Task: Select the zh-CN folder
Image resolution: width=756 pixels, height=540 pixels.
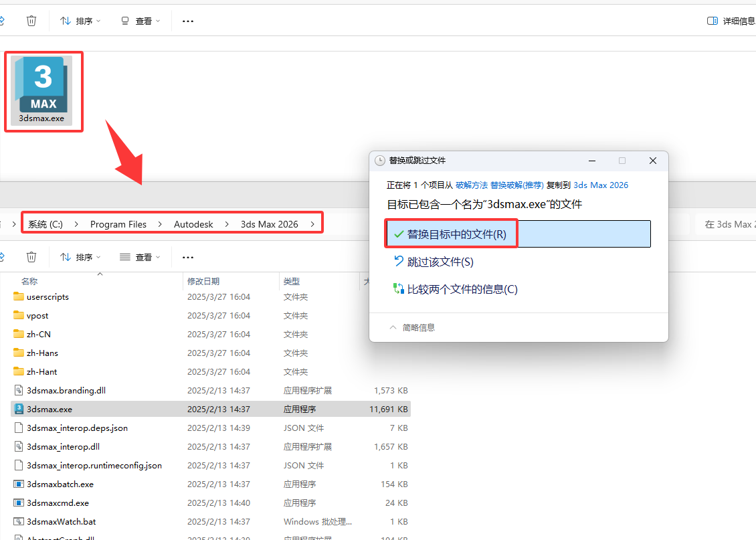Action: click(x=39, y=334)
